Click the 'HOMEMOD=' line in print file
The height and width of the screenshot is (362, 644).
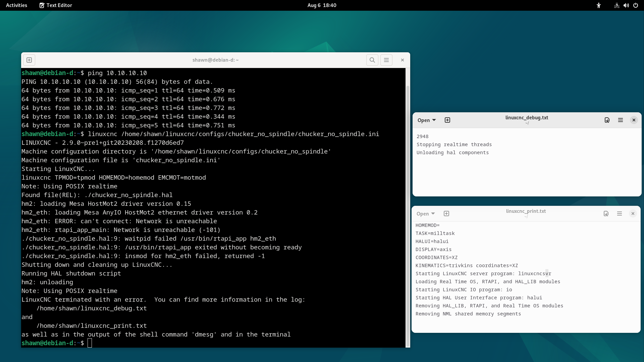coord(427,225)
